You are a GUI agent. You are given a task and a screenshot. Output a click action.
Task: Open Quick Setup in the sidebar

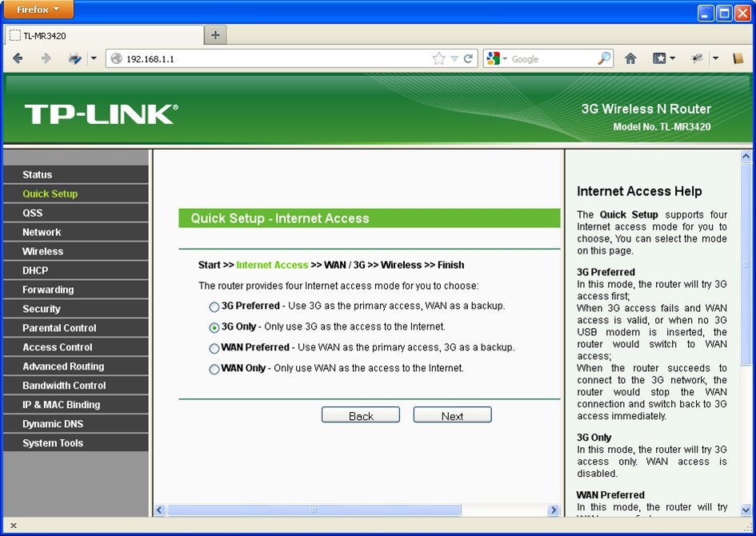[x=76, y=194]
